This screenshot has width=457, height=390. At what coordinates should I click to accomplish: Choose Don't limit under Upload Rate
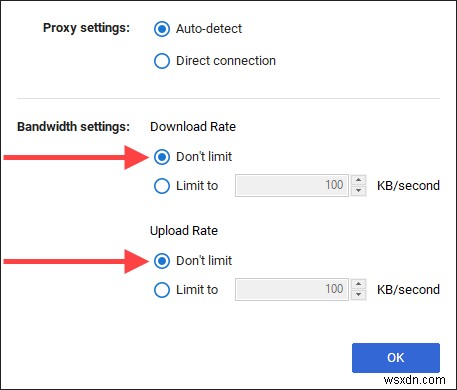162,261
